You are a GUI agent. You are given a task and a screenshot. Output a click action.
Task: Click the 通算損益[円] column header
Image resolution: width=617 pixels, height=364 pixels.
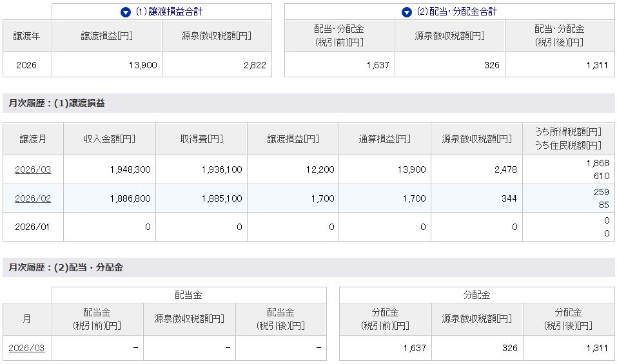point(385,139)
